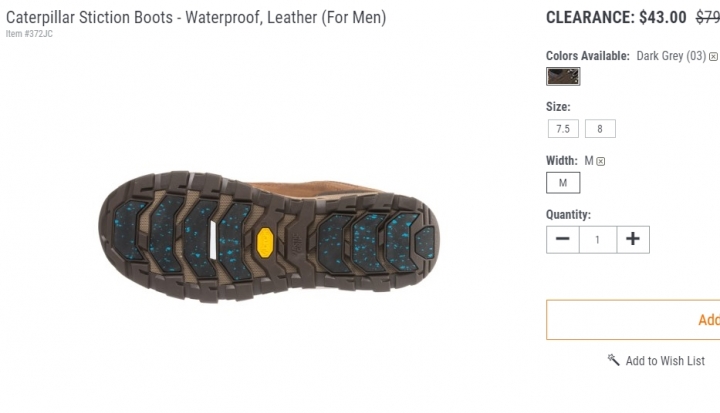Add the boots to cart
The height and width of the screenshot is (413, 720).
(633, 320)
